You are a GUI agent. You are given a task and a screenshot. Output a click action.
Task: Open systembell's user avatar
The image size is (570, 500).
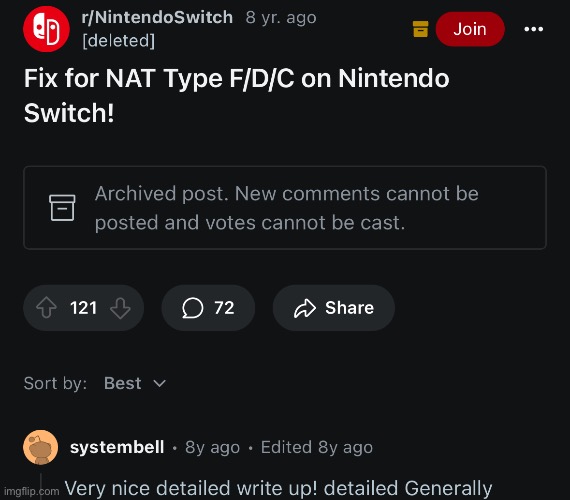pyautogui.click(x=40, y=447)
